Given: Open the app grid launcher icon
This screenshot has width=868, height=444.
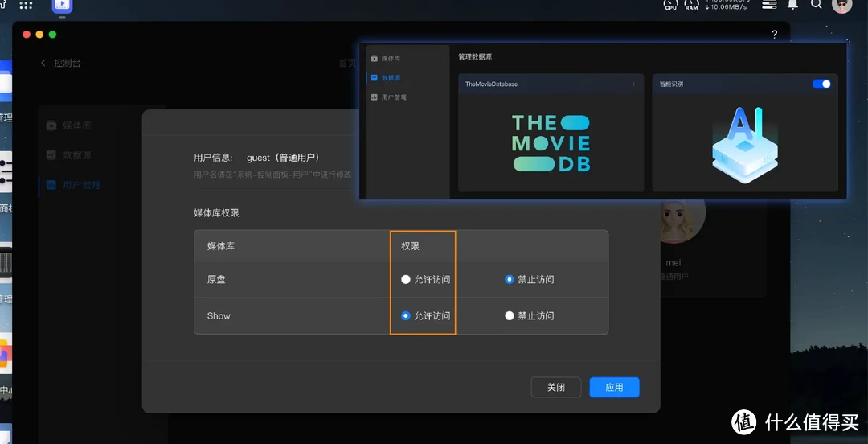Looking at the screenshot, I should click(26, 6).
